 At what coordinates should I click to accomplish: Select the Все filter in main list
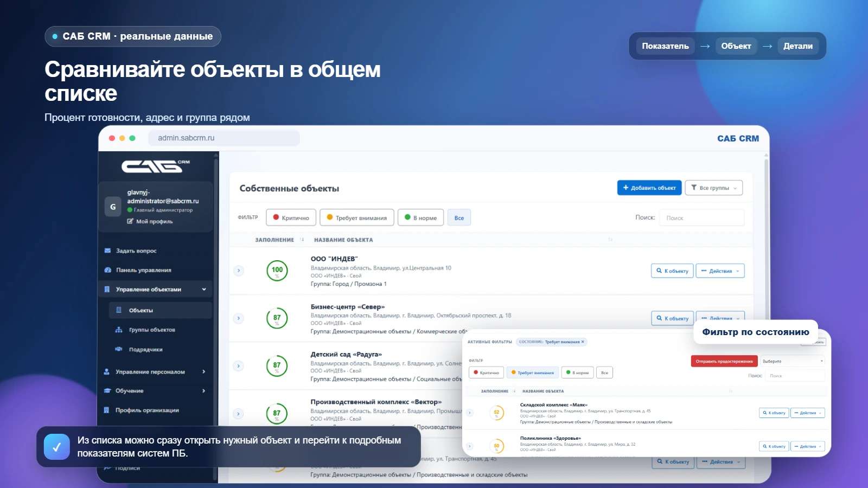[x=459, y=218]
